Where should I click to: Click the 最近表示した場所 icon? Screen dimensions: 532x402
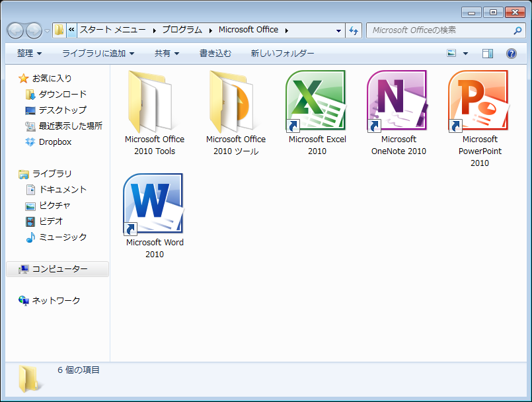(x=30, y=126)
